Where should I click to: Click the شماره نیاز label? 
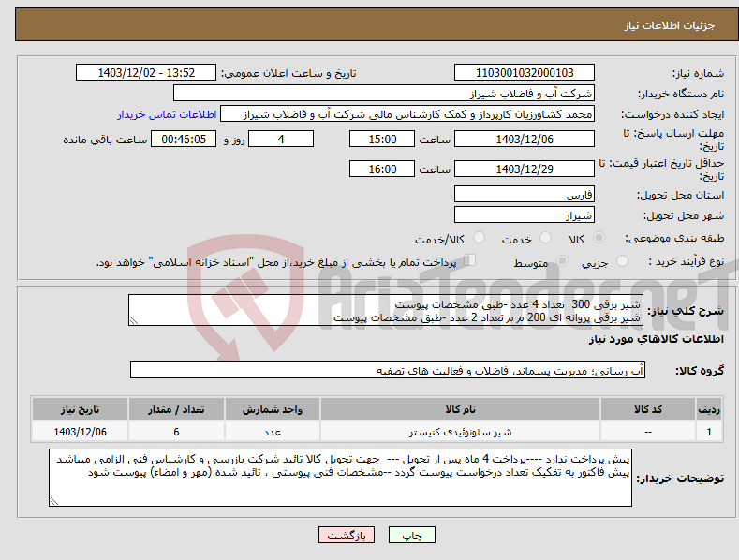[698, 74]
